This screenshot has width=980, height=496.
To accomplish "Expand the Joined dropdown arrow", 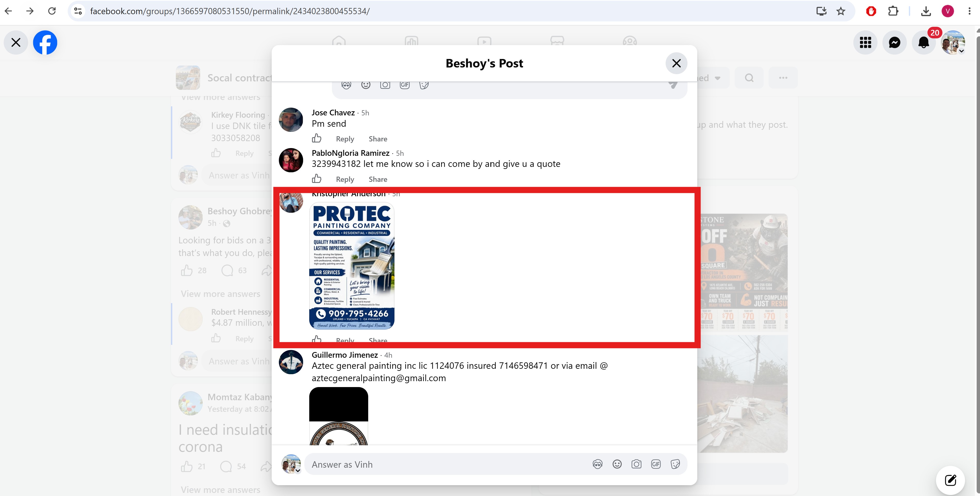I will pos(718,78).
